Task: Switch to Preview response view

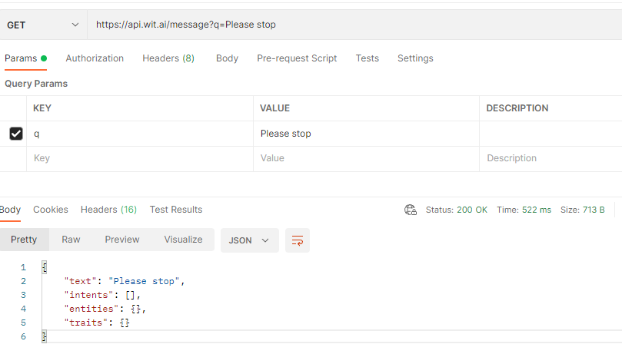Action: [x=122, y=240]
